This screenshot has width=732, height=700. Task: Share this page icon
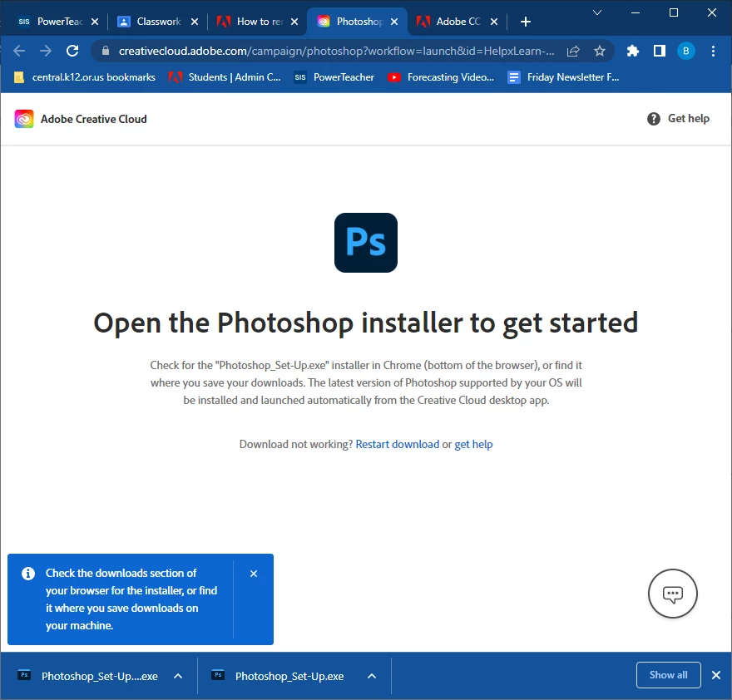pyautogui.click(x=573, y=51)
